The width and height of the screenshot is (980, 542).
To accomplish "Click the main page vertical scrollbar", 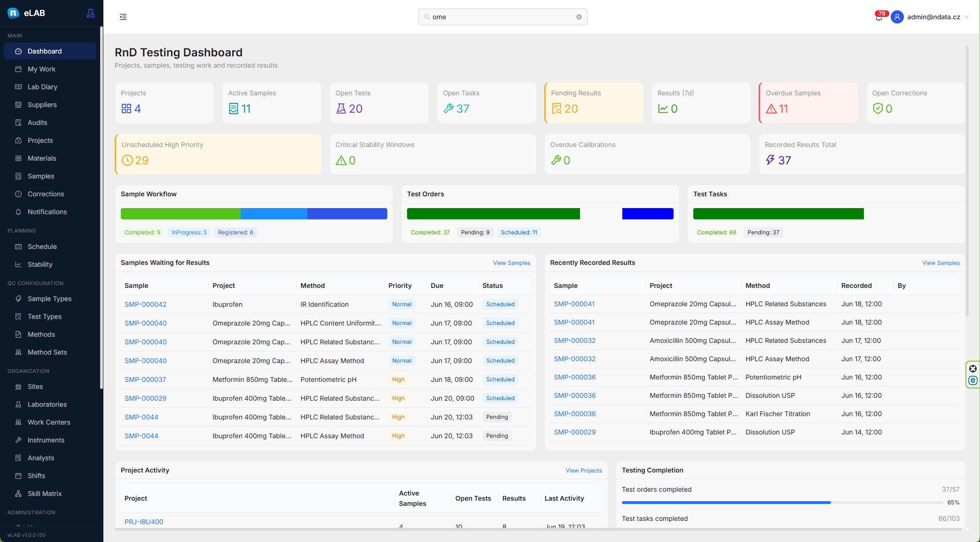I will (967, 181).
